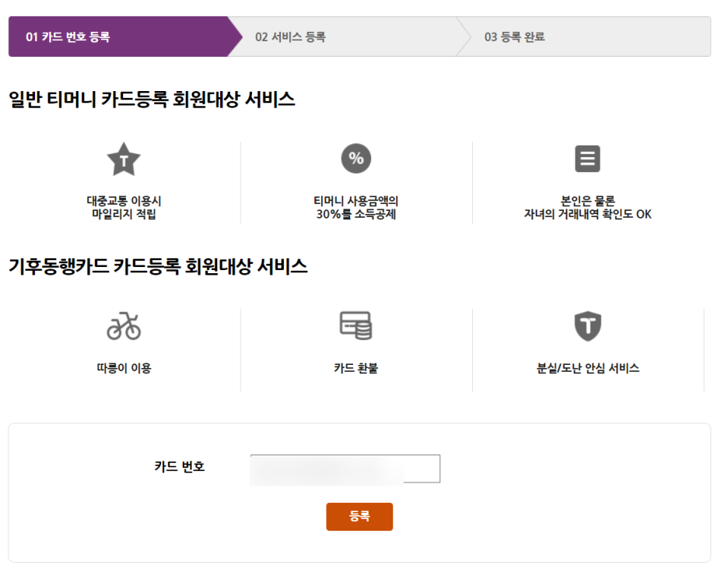Click the transaction history document icon
Image resolution: width=728 pixels, height=572 pixels.
point(587,159)
